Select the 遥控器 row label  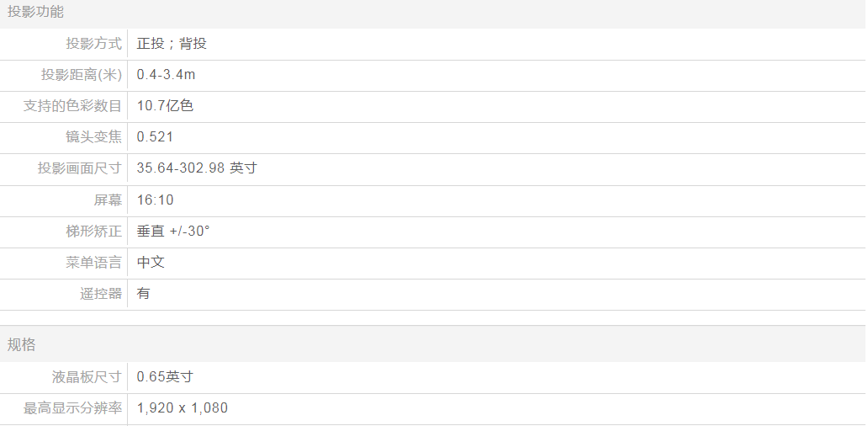coord(101,294)
